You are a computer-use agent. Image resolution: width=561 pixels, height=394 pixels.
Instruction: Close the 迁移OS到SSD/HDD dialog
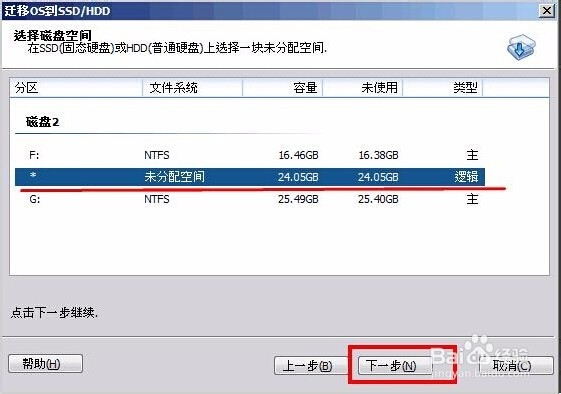(x=547, y=11)
